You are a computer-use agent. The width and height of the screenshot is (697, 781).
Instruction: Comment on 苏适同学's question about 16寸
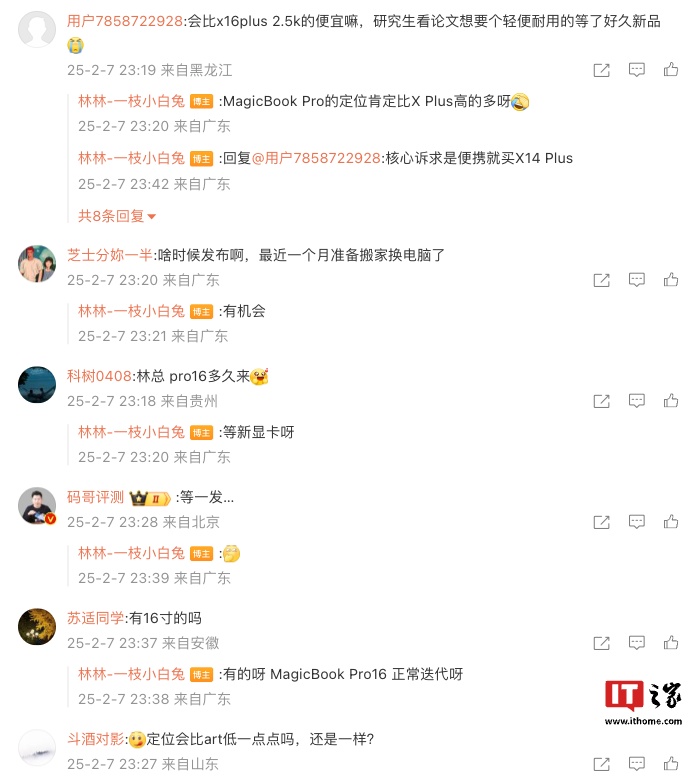(x=636, y=643)
